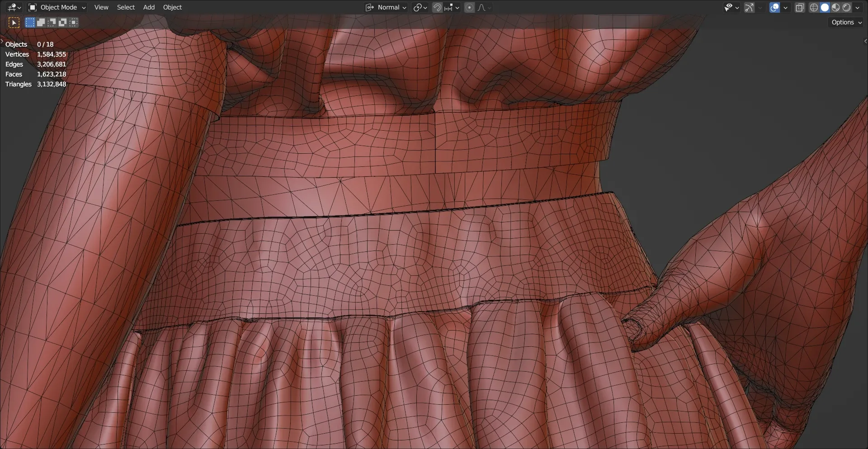
Task: Switch to solid viewport shading
Action: (825, 7)
